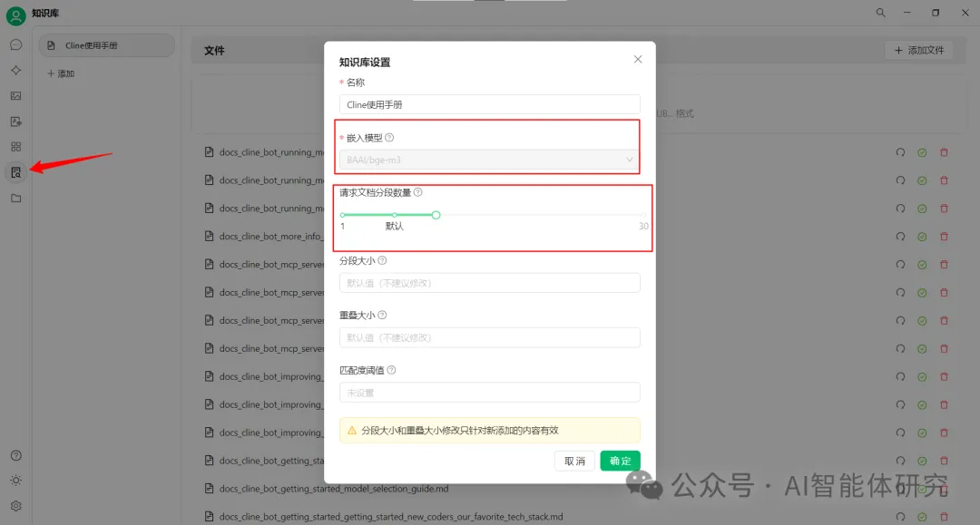Screen dimensions: 980x525
Task: Open the settings gear icon
Action: click(x=16, y=506)
